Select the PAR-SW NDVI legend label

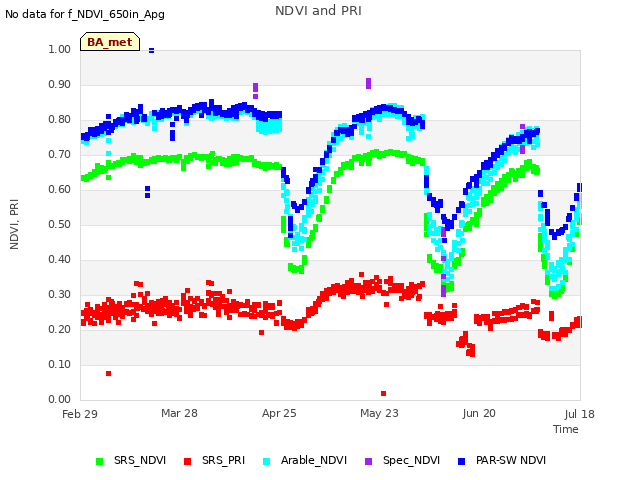pos(511,460)
